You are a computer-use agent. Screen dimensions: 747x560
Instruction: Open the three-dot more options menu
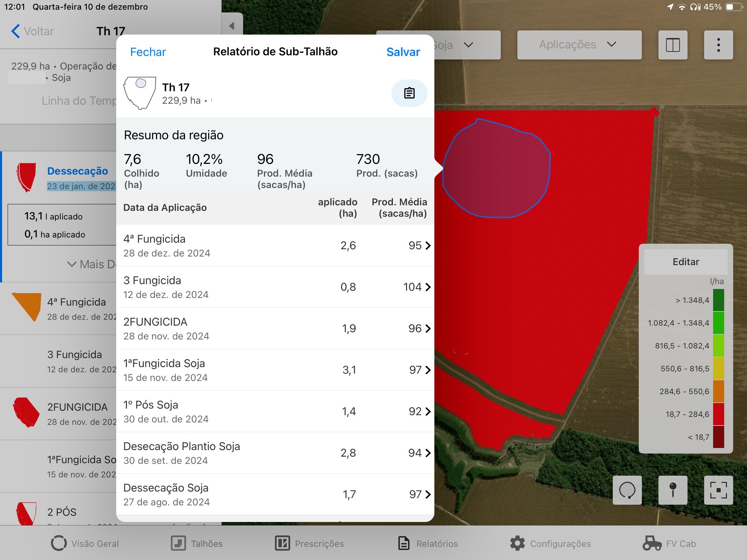[x=718, y=45]
